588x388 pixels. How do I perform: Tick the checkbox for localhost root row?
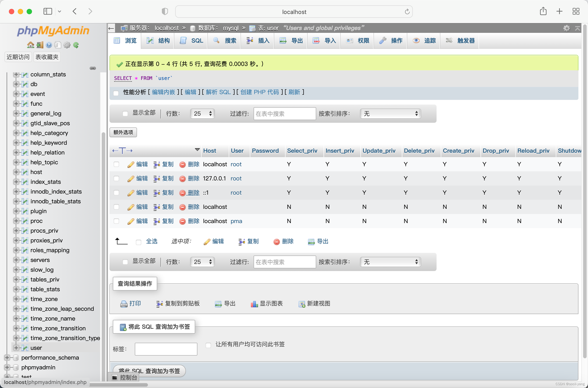point(116,164)
